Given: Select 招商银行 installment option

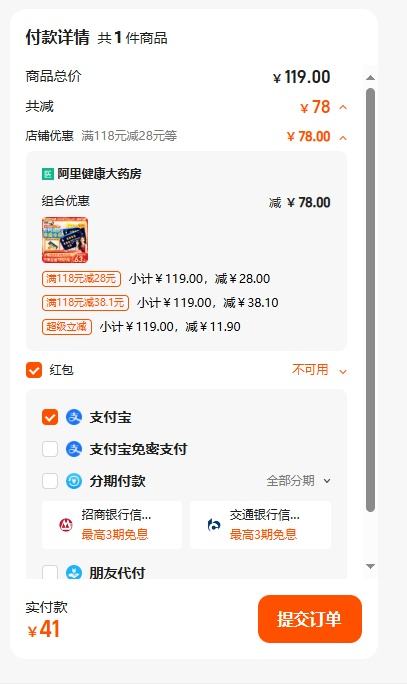Looking at the screenshot, I should [x=112, y=525].
